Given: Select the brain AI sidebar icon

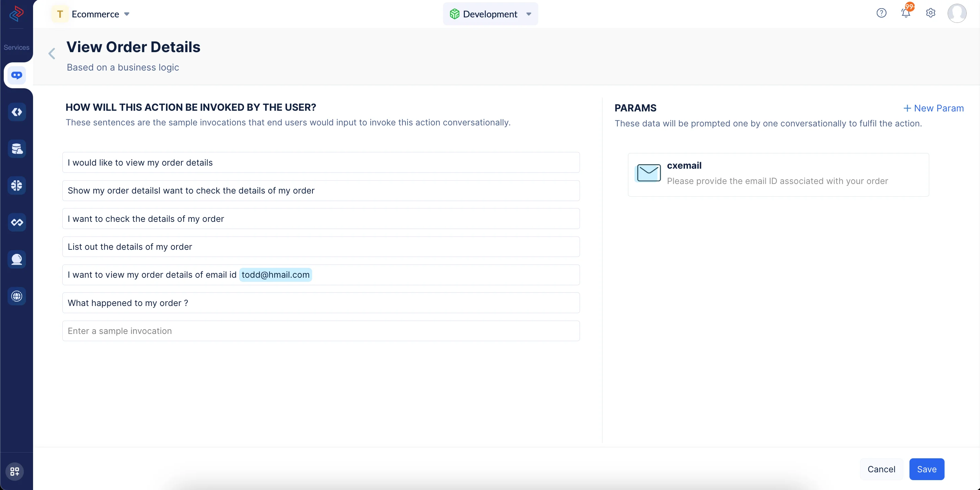Looking at the screenshot, I should [x=16, y=186].
